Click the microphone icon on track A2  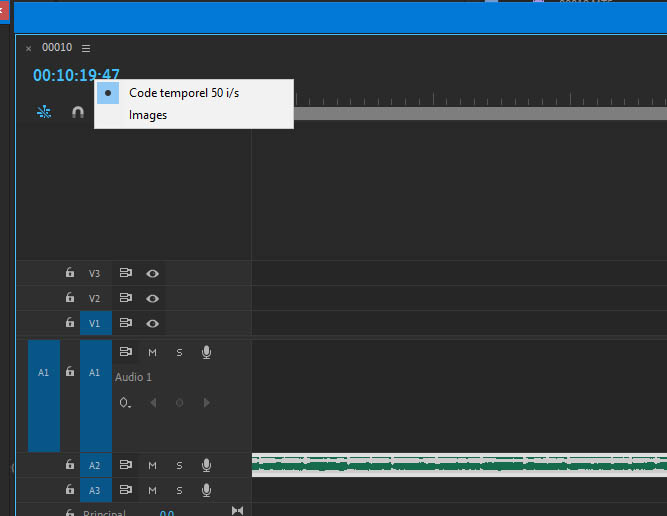coord(206,465)
